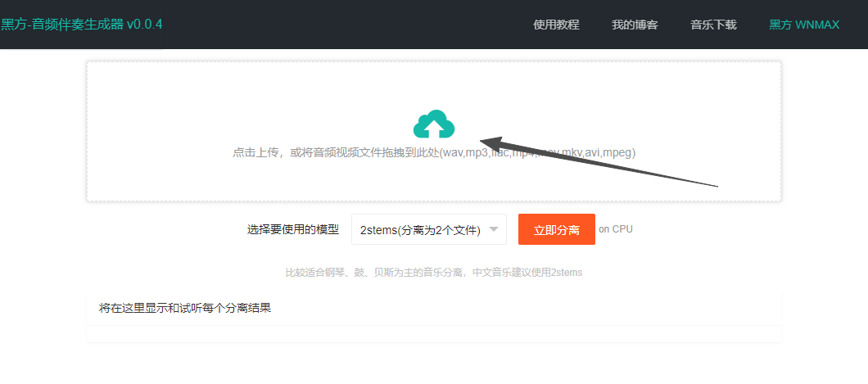The height and width of the screenshot is (384, 868).
Task: Click the 'on CPU' status label
Action: pyautogui.click(x=616, y=229)
